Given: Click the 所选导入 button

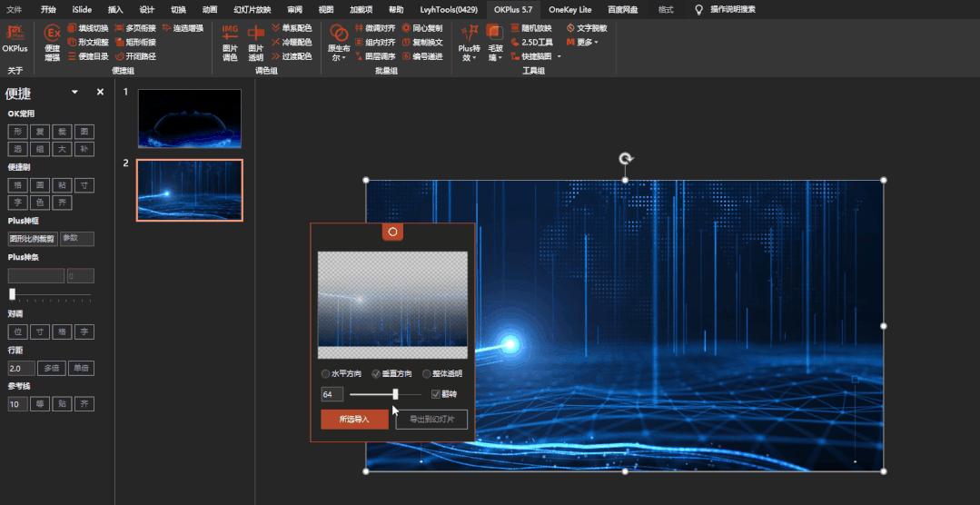Looking at the screenshot, I should [354, 420].
